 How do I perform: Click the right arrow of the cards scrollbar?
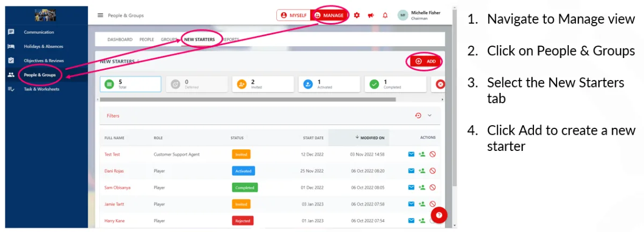click(x=442, y=99)
